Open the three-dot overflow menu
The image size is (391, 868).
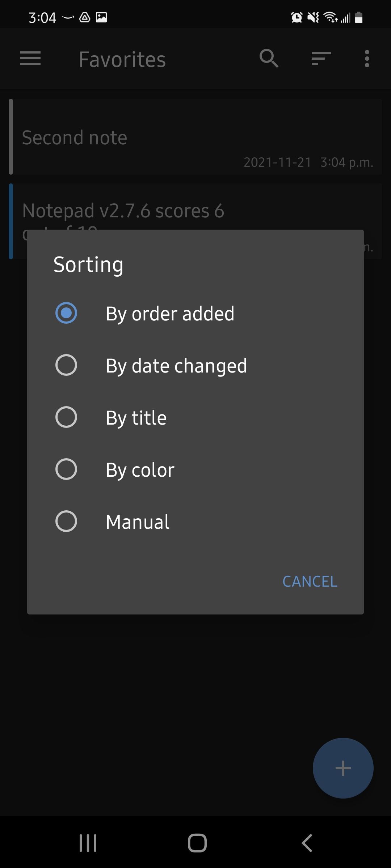tap(367, 59)
